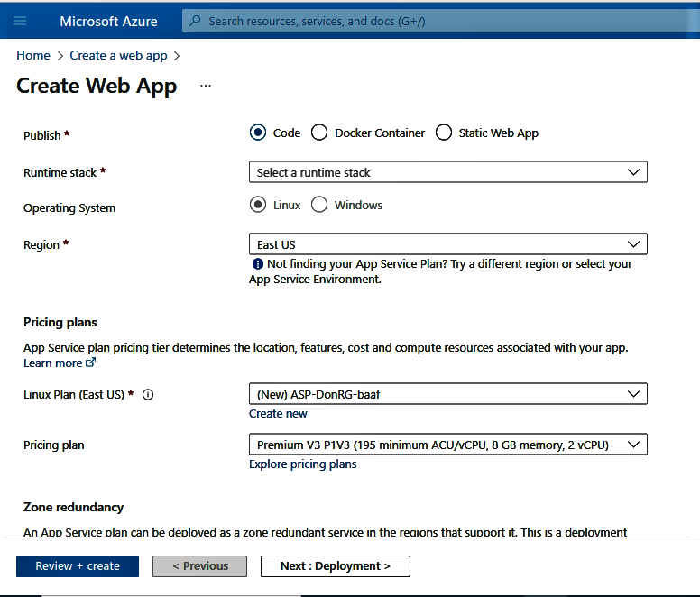The width and height of the screenshot is (700, 597).
Task: Click the Linux Plan info icon
Action: (x=149, y=394)
